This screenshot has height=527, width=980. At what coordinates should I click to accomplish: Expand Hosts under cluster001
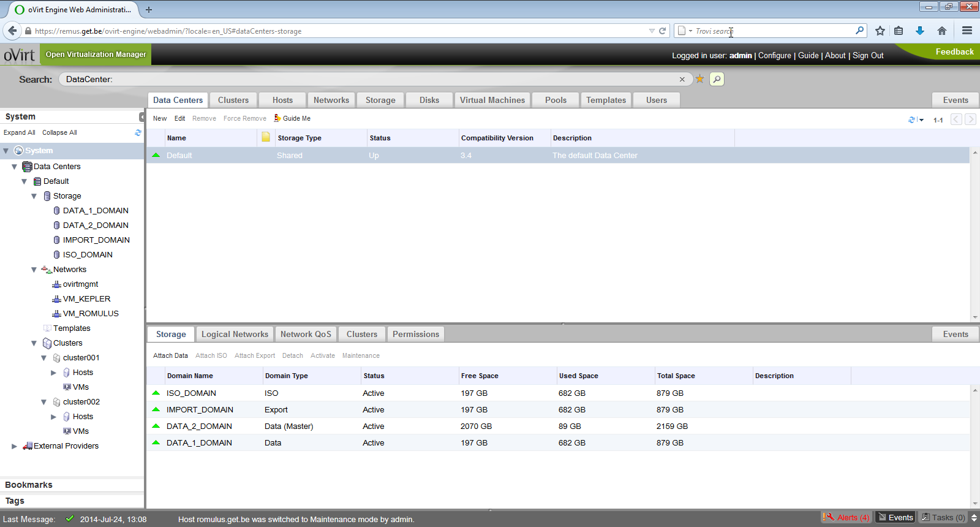[54, 373]
